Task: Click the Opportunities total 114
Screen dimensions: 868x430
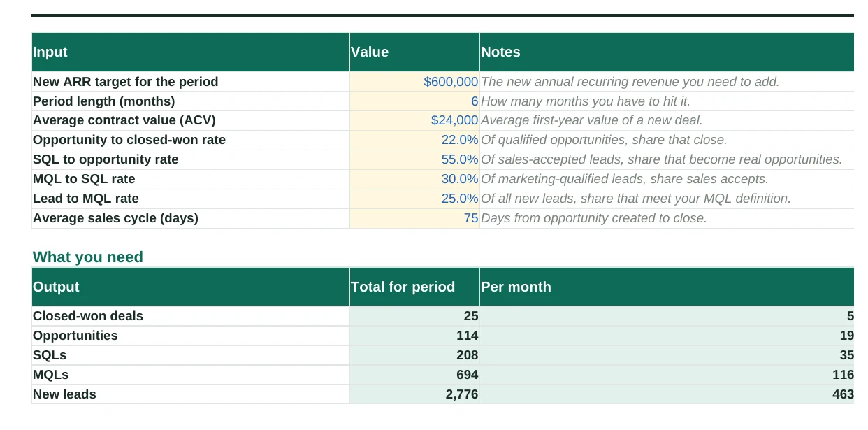Action: point(414,336)
